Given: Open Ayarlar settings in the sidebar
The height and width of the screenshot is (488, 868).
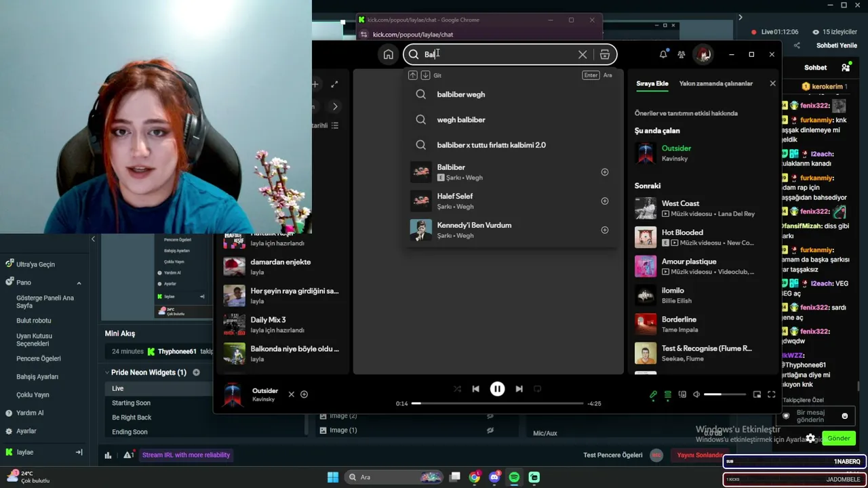Looking at the screenshot, I should (26, 431).
